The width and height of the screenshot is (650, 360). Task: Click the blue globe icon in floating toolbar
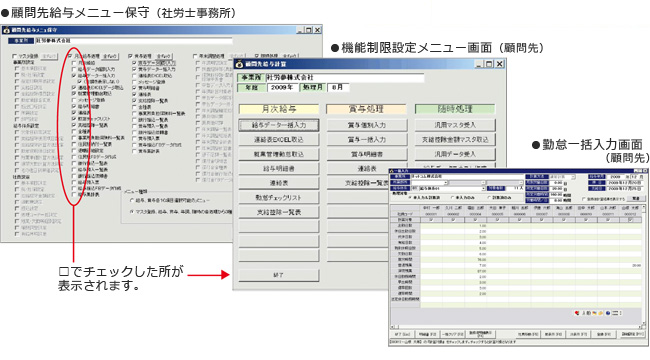(608, 313)
